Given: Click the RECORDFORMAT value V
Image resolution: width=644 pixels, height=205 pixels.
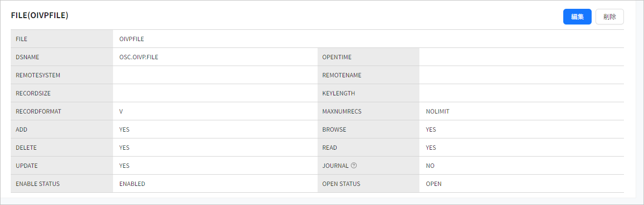Looking at the screenshot, I should point(121,112).
